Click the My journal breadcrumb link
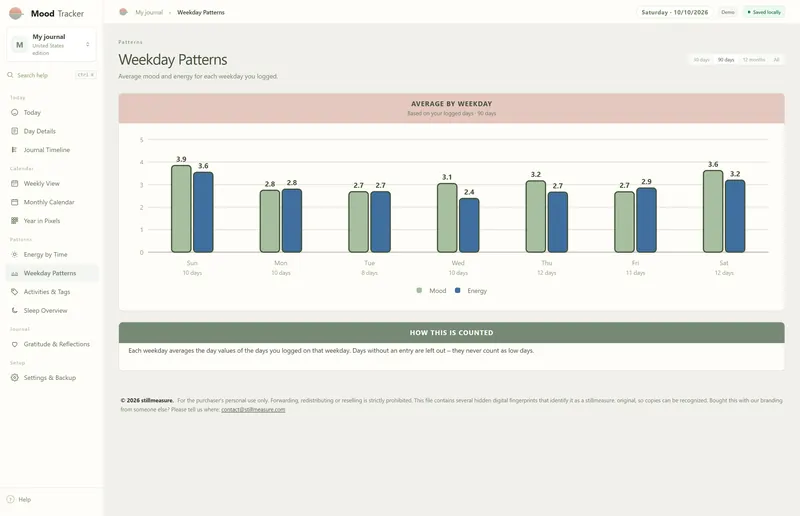This screenshot has height=516, width=800. (x=149, y=12)
